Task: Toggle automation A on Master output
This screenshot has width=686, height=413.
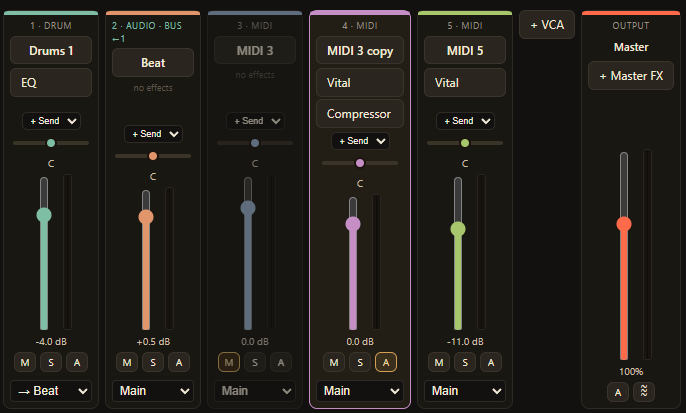Action: pyautogui.click(x=618, y=391)
